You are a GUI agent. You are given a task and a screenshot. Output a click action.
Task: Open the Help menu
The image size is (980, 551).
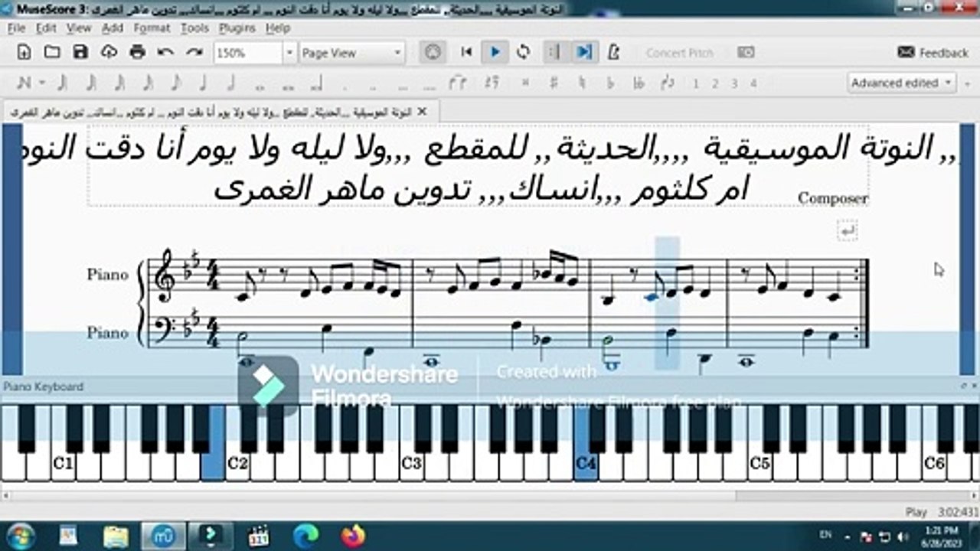pyautogui.click(x=278, y=28)
